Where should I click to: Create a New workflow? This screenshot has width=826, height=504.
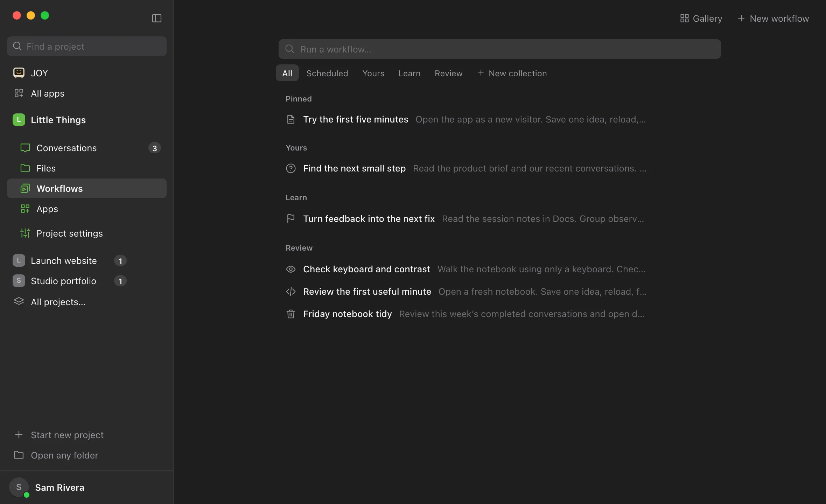coord(773,18)
